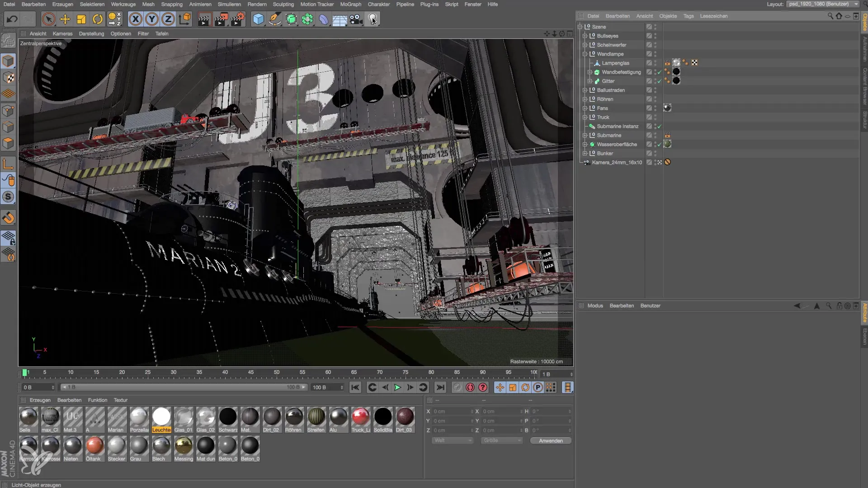Click the green generator cube icon
Viewport: 868px width, 488px height.
pyautogui.click(x=292, y=19)
